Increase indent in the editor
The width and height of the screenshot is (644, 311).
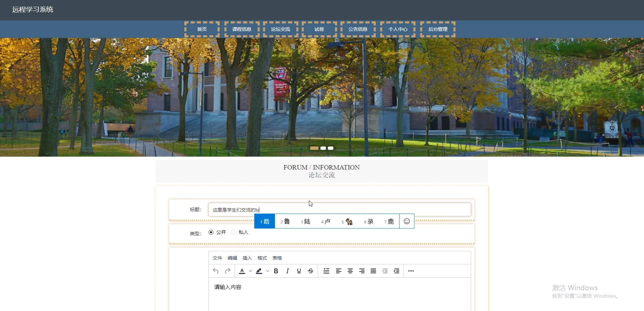click(396, 271)
